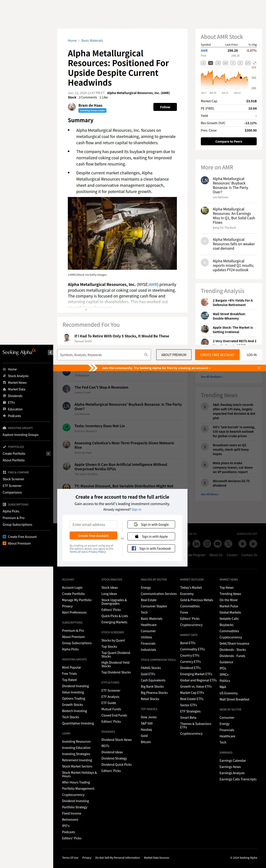Open the Leo Nelissen LN avatar in More on AMR

click(x=205, y=180)
